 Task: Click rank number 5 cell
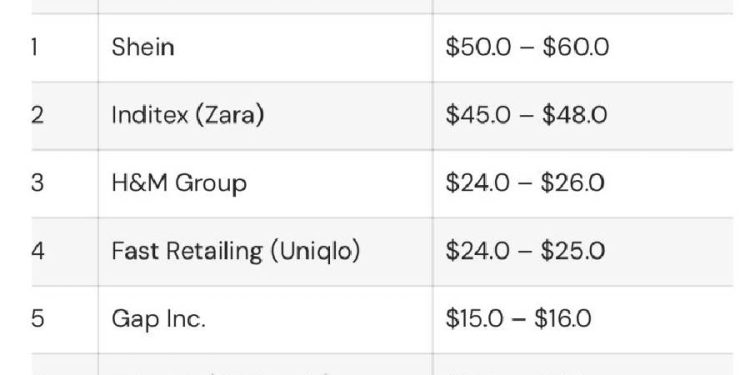pyautogui.click(x=65, y=320)
